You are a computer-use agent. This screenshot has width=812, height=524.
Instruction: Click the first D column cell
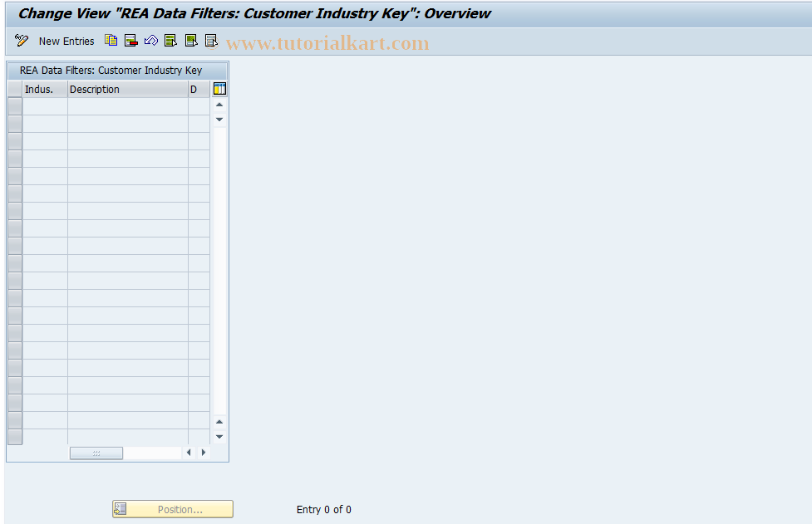click(199, 106)
